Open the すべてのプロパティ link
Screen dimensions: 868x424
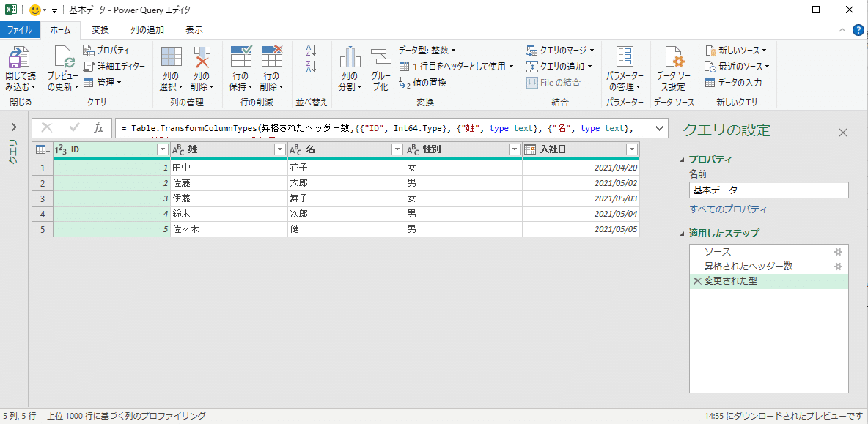729,209
